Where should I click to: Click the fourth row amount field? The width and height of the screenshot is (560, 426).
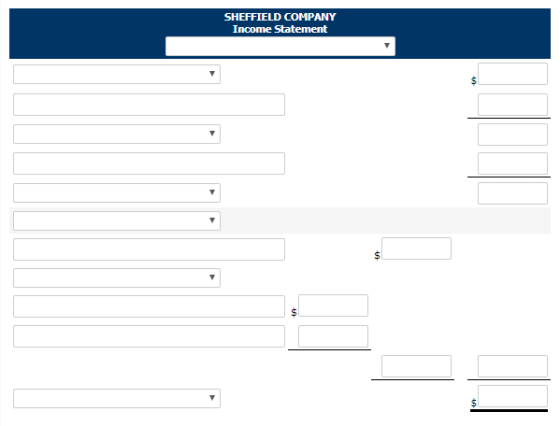coord(512,163)
